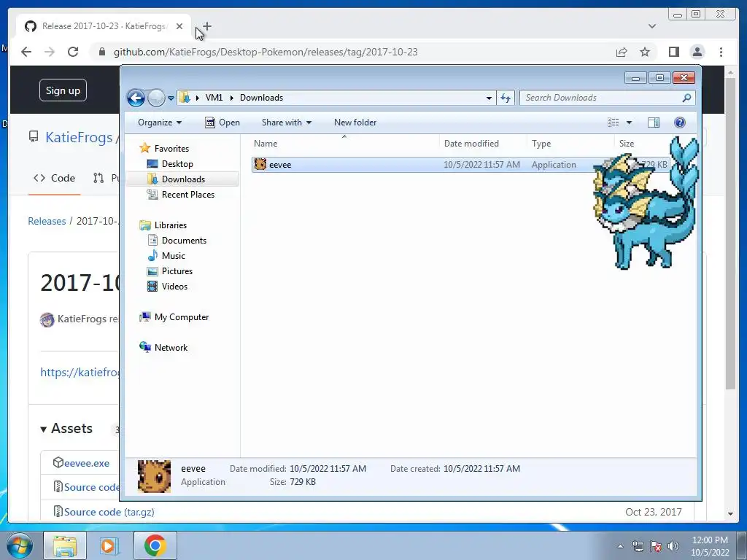This screenshot has width=747, height=560.
Task: Select VM1 in the address breadcrumb
Action: [x=214, y=98]
